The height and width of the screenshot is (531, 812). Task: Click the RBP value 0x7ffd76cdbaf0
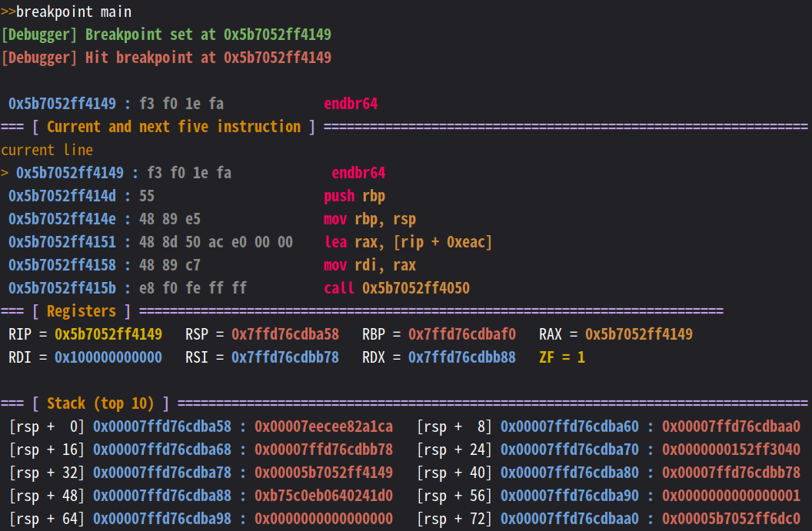point(462,334)
